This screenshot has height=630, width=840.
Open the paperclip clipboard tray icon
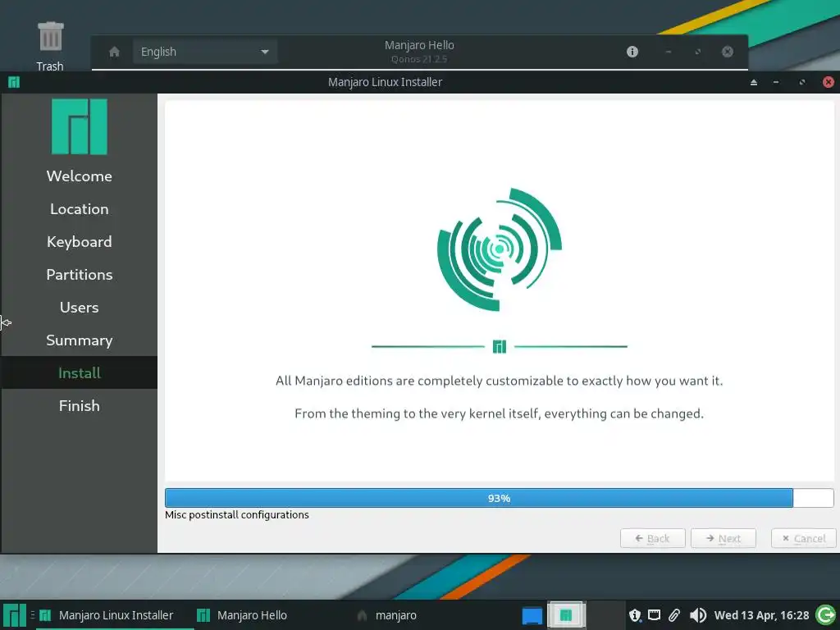click(674, 615)
